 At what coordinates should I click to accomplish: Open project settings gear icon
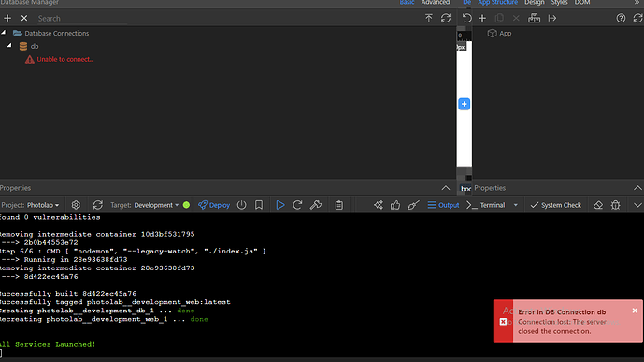(x=76, y=205)
